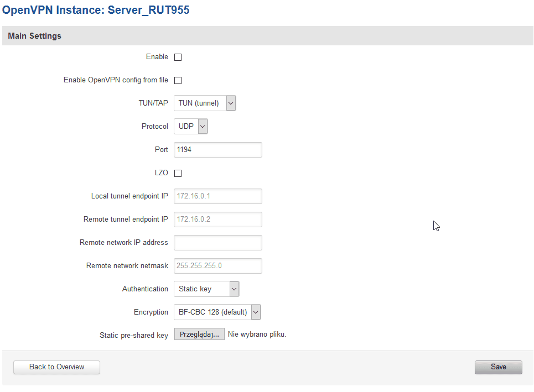The image size is (534, 392).
Task: Click the Main Settings section header
Action: click(x=35, y=36)
